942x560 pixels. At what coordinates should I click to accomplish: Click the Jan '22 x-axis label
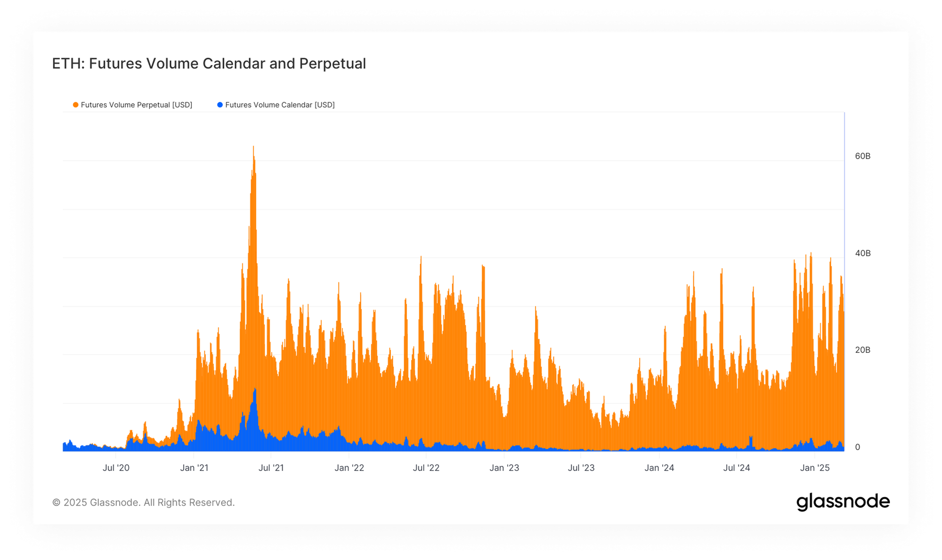pos(349,468)
